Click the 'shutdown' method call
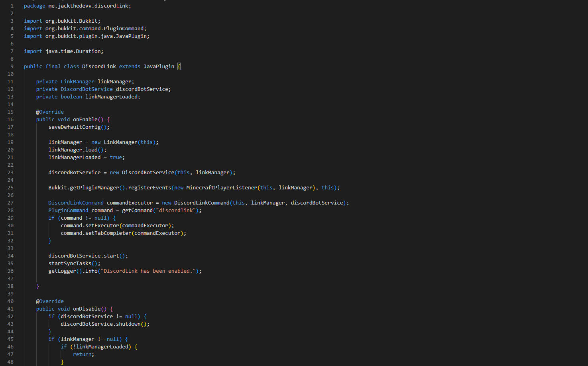588x366 pixels. click(128, 324)
